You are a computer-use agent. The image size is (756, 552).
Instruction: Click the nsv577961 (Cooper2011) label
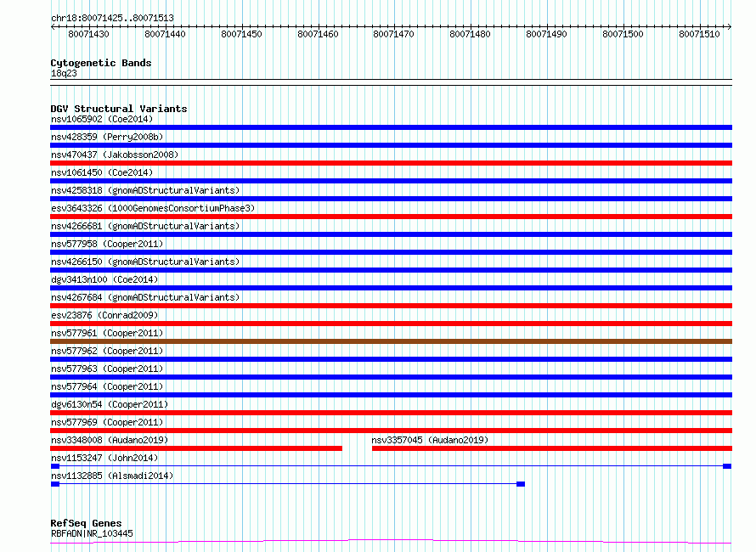coord(107,333)
